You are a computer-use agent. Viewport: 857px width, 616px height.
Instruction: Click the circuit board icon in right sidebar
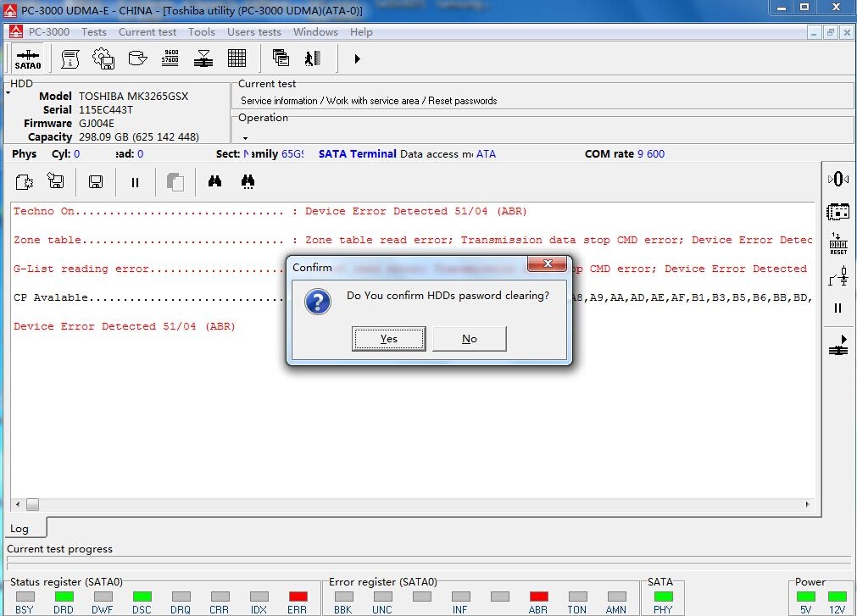coord(838,211)
